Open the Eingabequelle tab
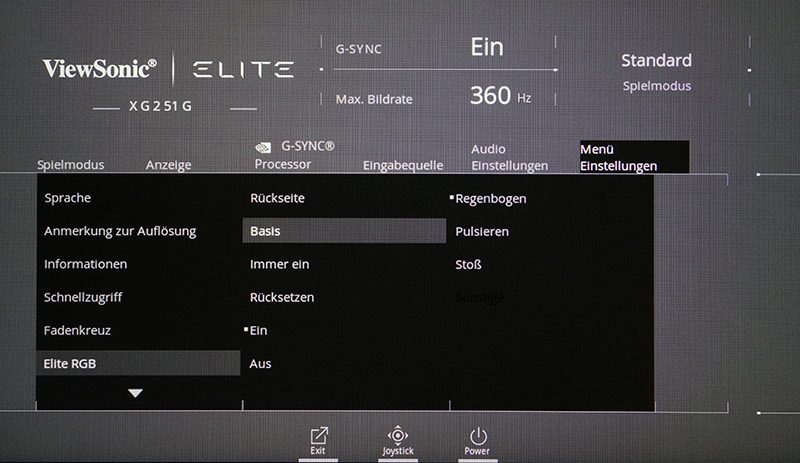 (403, 165)
